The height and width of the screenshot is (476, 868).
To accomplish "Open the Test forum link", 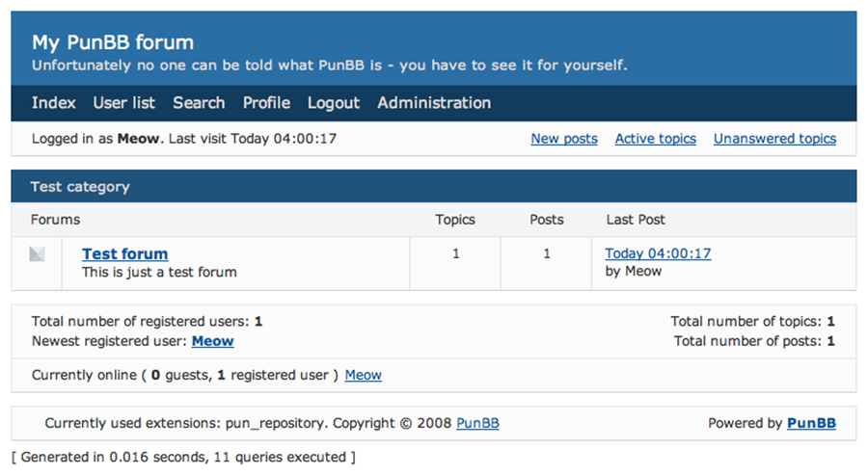I will coord(124,254).
